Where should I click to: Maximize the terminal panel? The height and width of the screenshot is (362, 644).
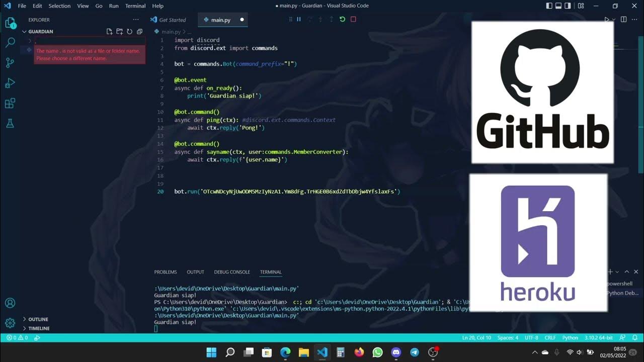tap(627, 272)
